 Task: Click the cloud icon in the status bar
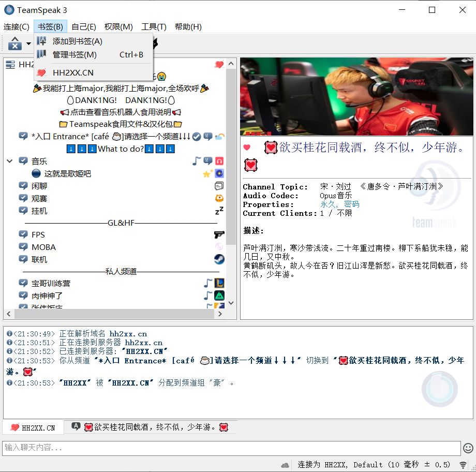click(x=285, y=465)
